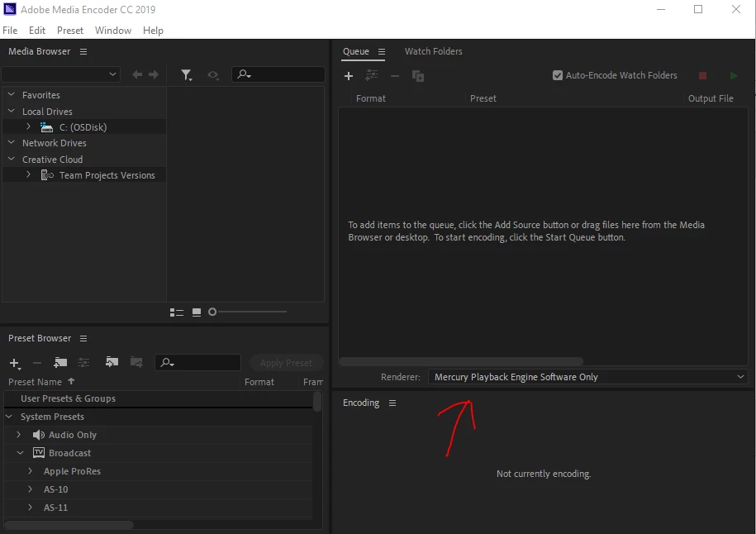
Task: Create a new preset group
Action: [60, 362]
